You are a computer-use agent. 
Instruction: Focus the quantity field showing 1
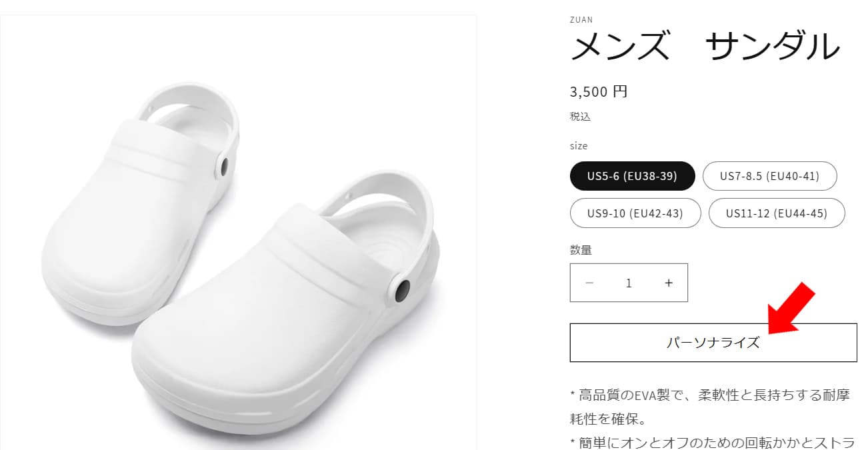(x=629, y=283)
